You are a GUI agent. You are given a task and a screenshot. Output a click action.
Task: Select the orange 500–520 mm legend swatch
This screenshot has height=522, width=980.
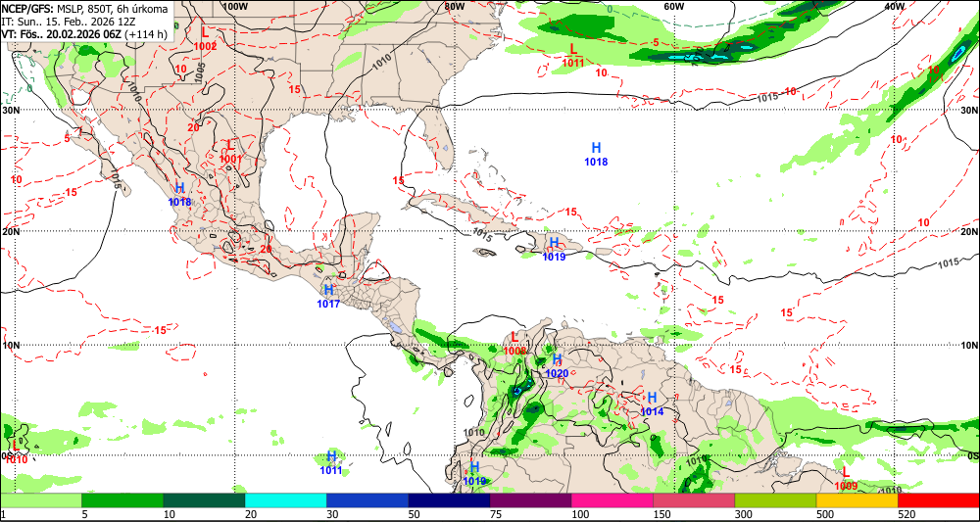pyautogui.click(x=857, y=500)
